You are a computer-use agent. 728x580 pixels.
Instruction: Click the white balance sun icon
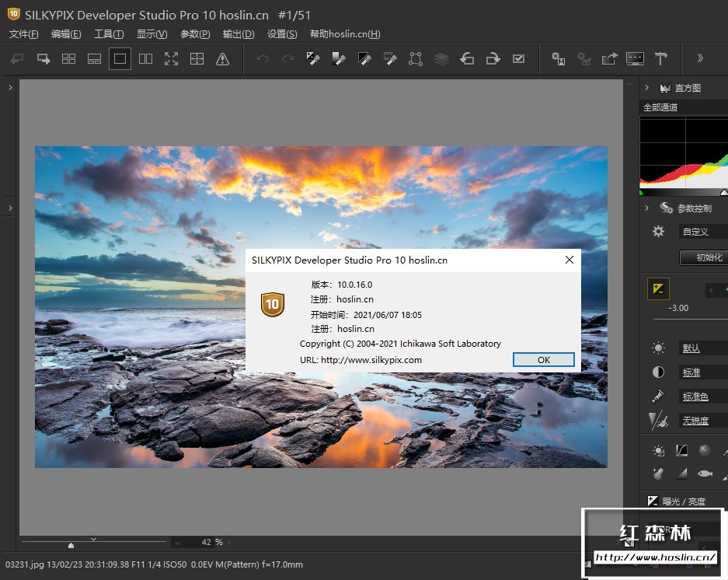(x=658, y=348)
